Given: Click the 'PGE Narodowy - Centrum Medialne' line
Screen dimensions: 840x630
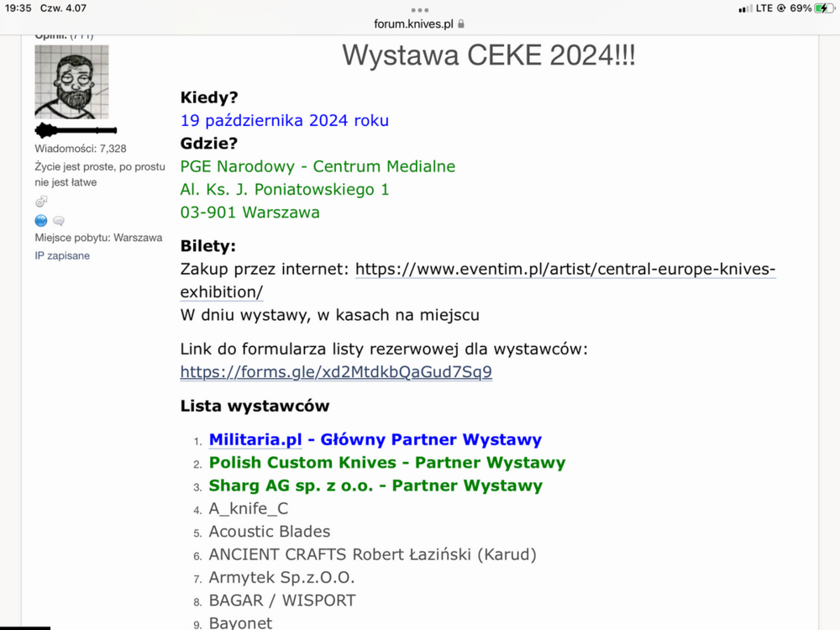Looking at the screenshot, I should pyautogui.click(x=318, y=166).
